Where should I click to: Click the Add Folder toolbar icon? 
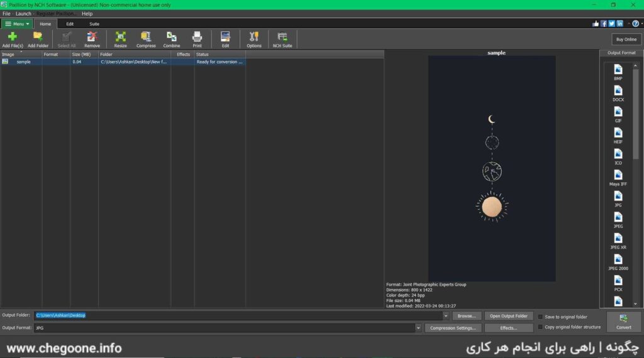38,40
